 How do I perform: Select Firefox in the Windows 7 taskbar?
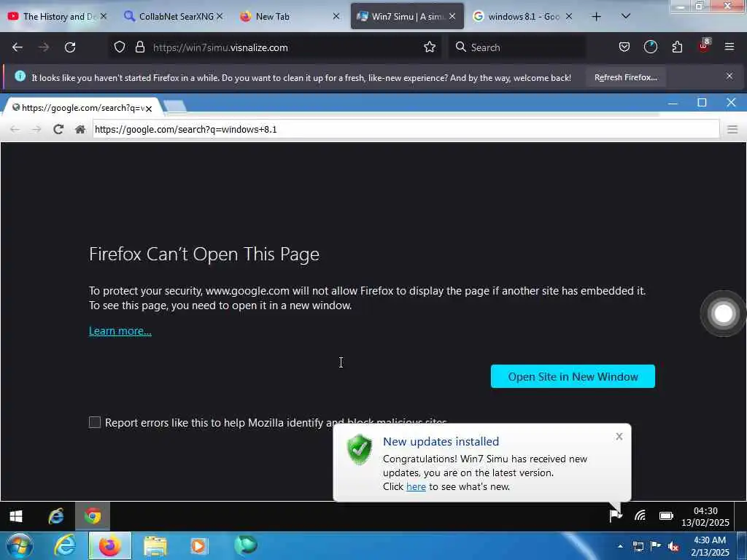pyautogui.click(x=109, y=546)
